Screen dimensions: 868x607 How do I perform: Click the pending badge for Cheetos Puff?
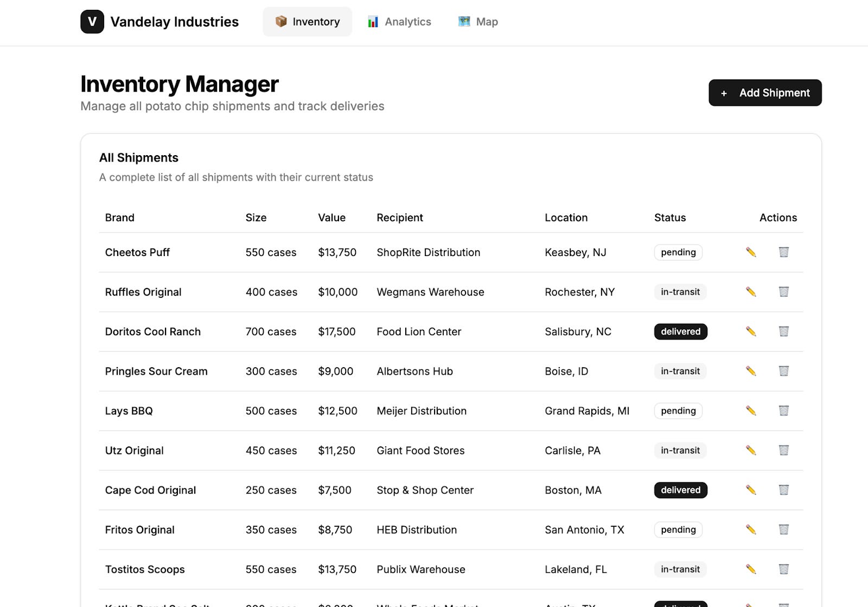pyautogui.click(x=678, y=252)
